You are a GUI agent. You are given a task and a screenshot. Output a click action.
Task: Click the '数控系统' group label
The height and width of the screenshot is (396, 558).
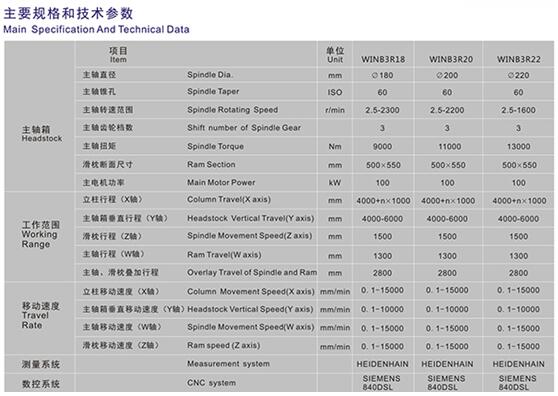40,384
